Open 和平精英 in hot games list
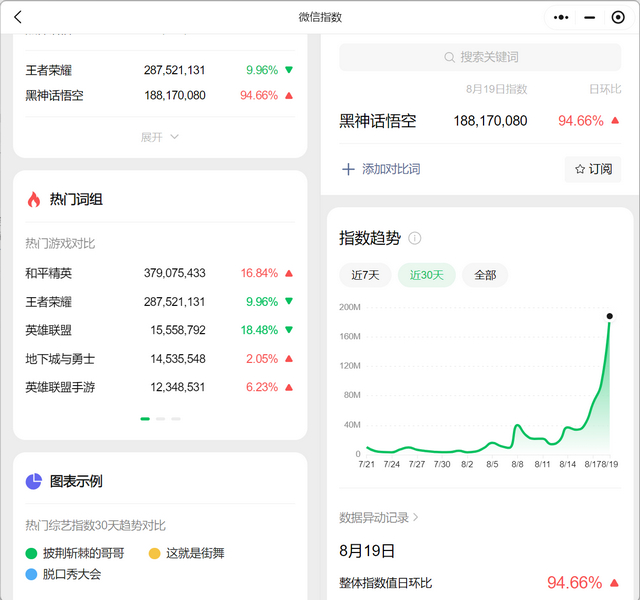Viewport: 640px width, 600px height. [x=49, y=273]
